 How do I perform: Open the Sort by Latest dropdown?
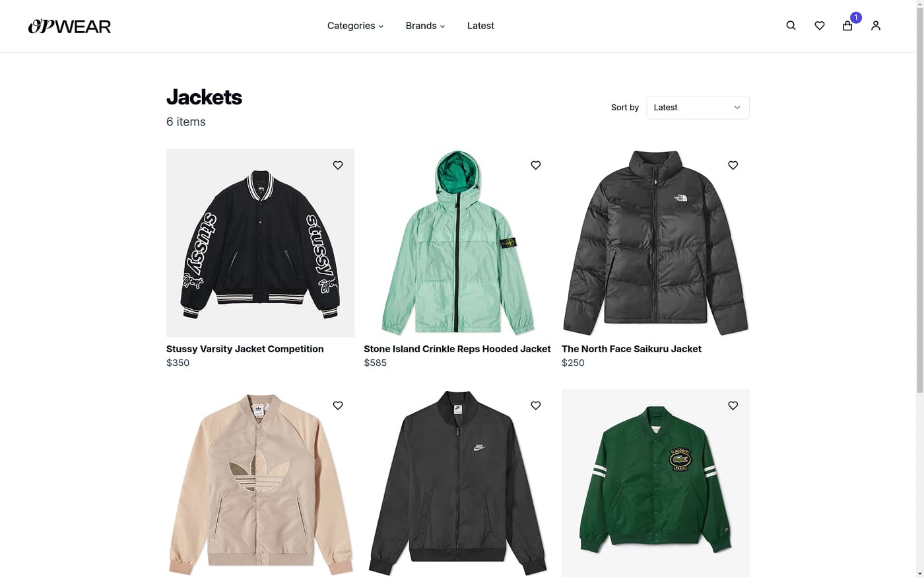698,108
